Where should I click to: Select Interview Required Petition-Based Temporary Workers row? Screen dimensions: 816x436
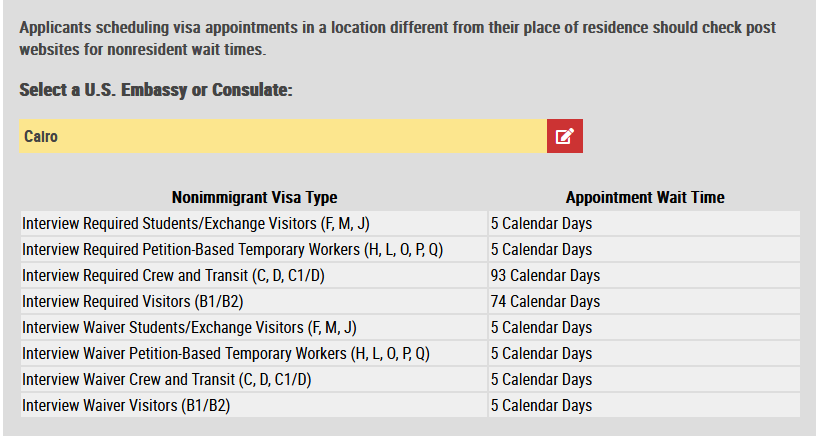pyautogui.click(x=410, y=249)
